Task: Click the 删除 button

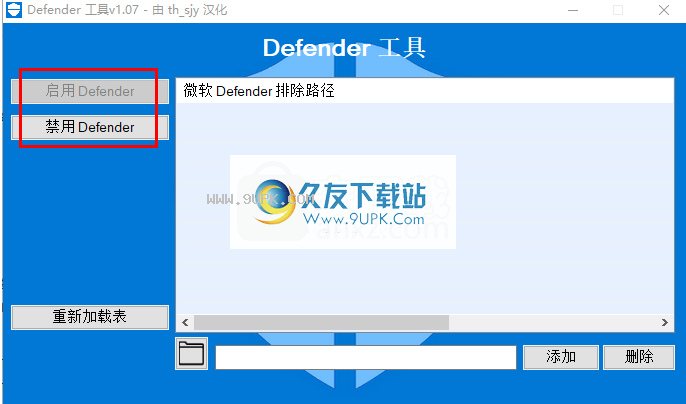Action: click(x=639, y=357)
